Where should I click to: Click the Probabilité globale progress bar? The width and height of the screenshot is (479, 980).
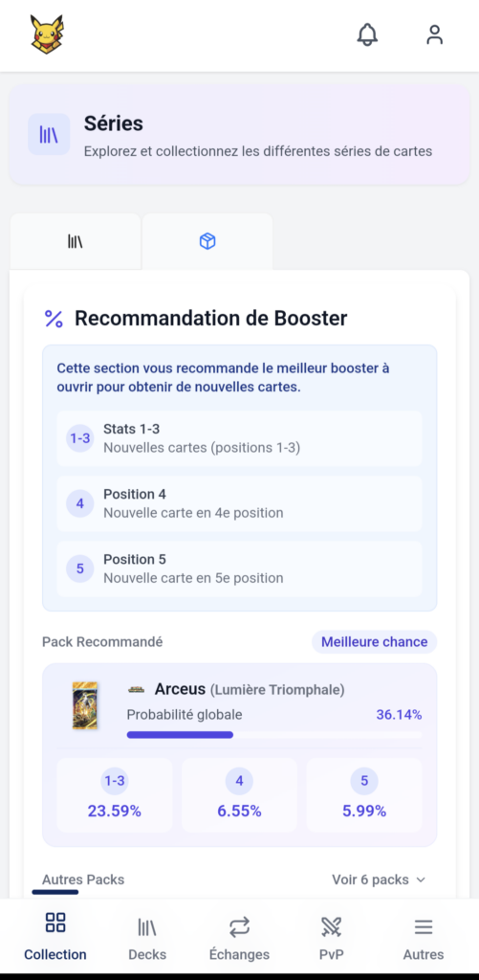pyautogui.click(x=274, y=735)
